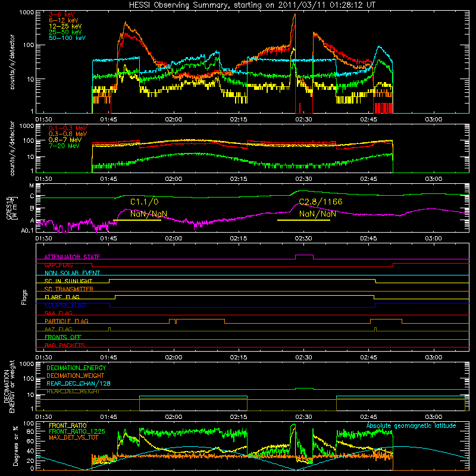Click the raised ATTENUATOR_STATE step near 02:30
The height and width of the screenshot is (476, 476).
coord(304,256)
